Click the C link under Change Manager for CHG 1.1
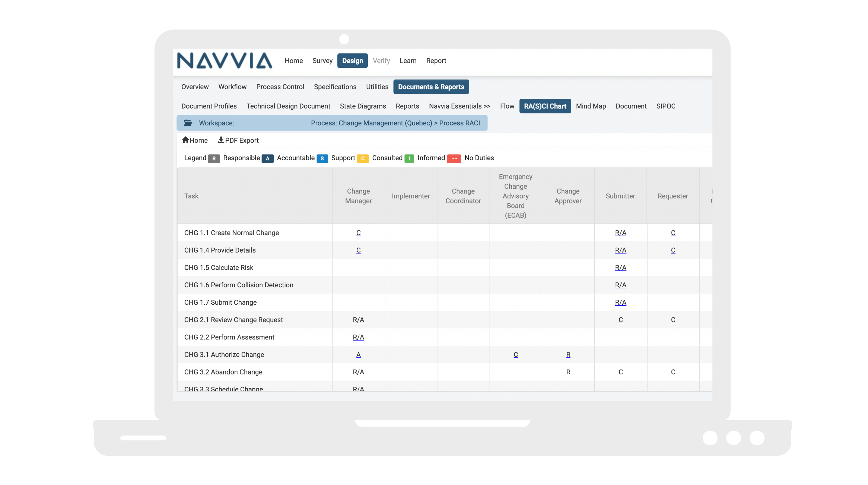Screen dimensions: 868x485 (x=358, y=233)
